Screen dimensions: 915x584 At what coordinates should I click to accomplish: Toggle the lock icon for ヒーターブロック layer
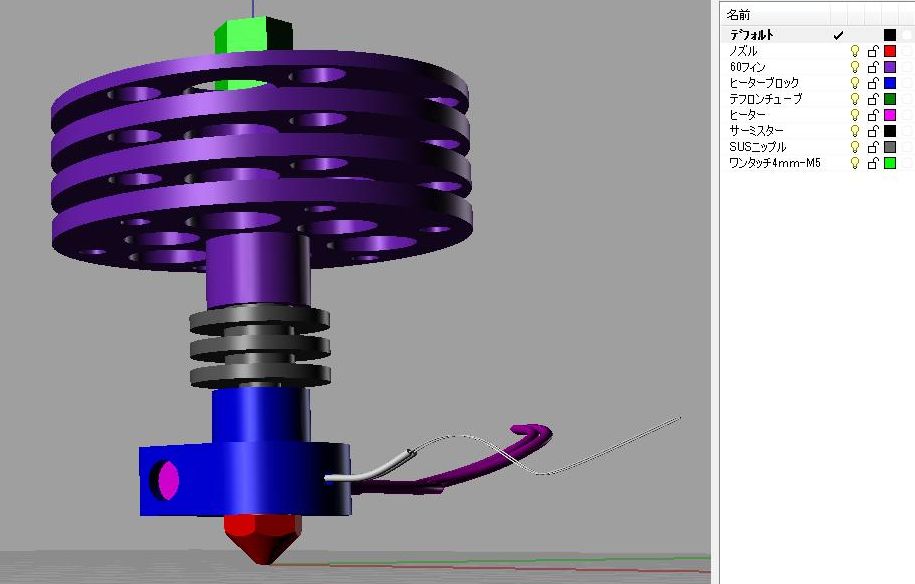click(x=872, y=83)
